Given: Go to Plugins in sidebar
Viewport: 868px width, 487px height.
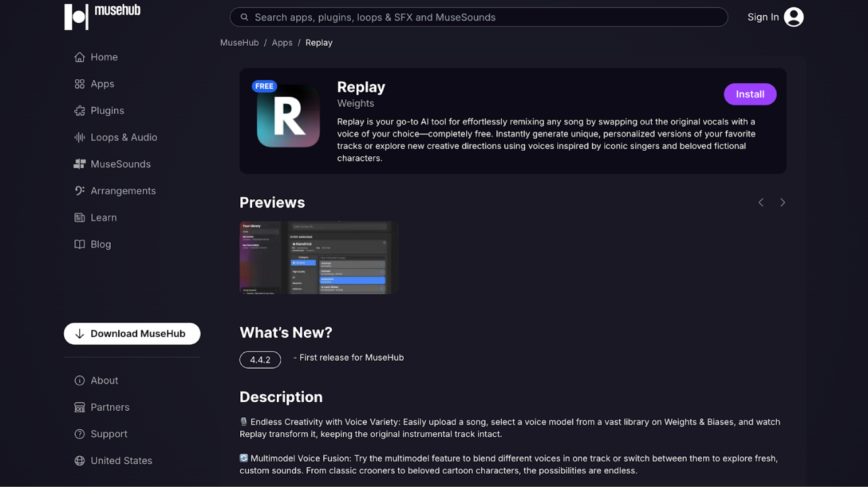Looking at the screenshot, I should 108,111.
